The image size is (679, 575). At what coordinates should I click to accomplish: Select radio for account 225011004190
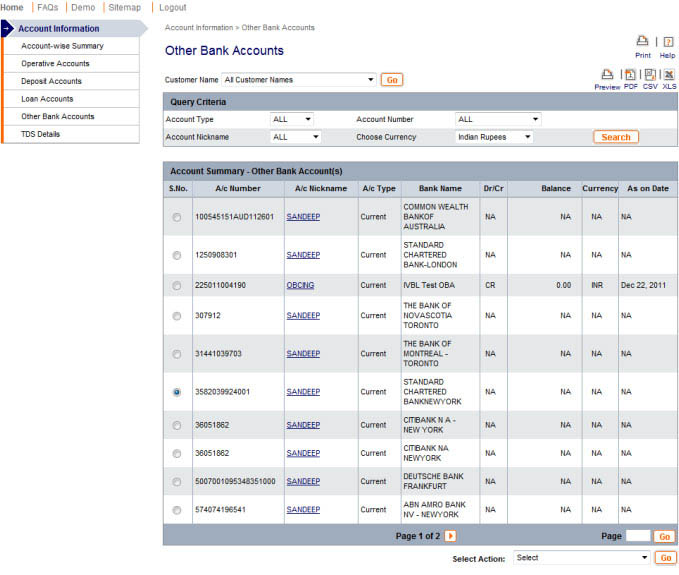click(177, 285)
